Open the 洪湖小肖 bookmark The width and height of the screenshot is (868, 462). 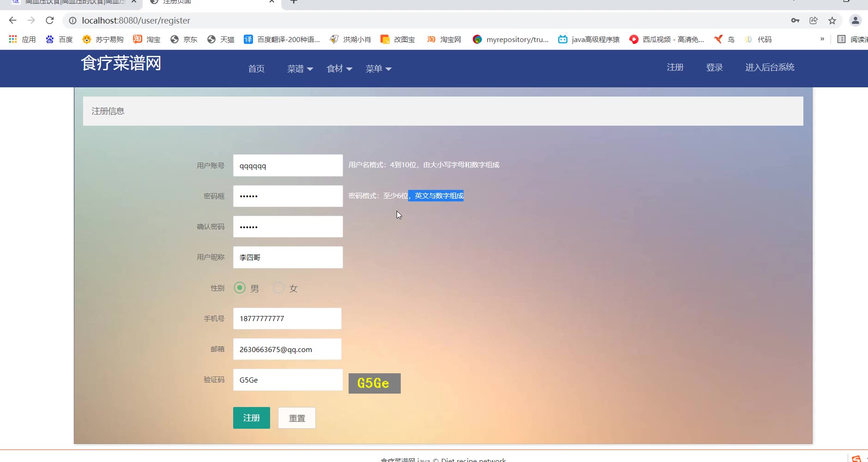pos(350,39)
